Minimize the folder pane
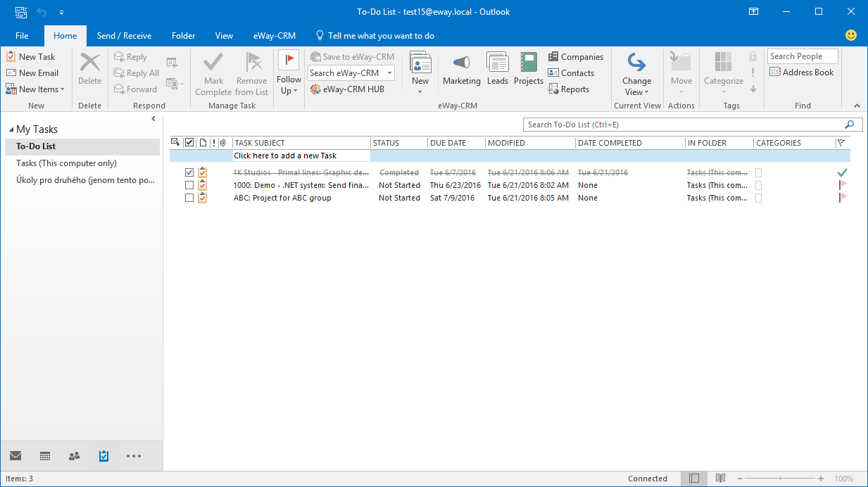Image resolution: width=868 pixels, height=487 pixels. click(x=153, y=119)
